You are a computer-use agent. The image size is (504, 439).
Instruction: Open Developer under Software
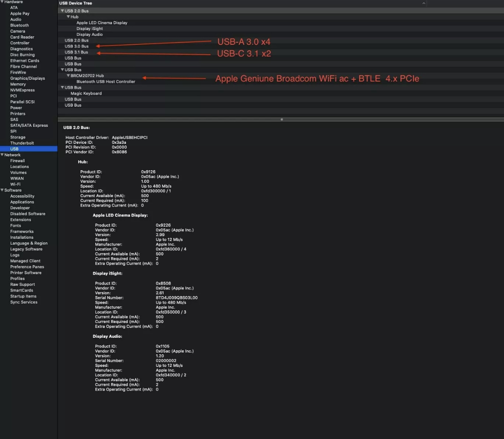[20, 208]
